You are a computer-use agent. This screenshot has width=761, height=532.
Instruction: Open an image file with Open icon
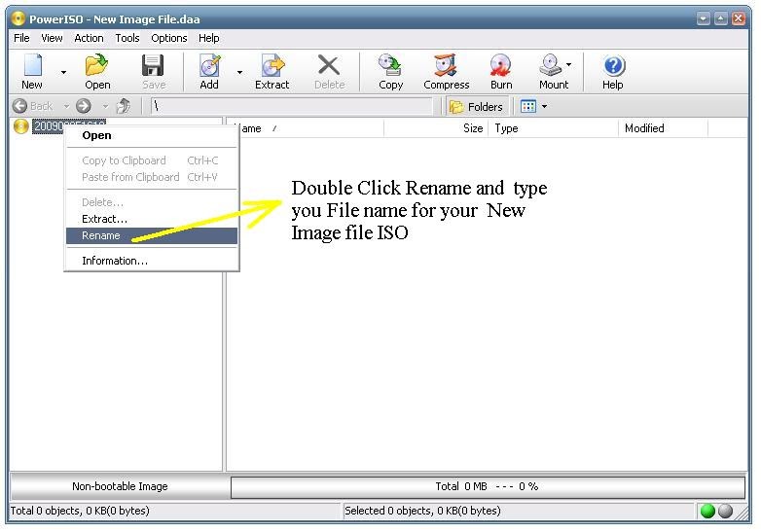pyautogui.click(x=97, y=65)
